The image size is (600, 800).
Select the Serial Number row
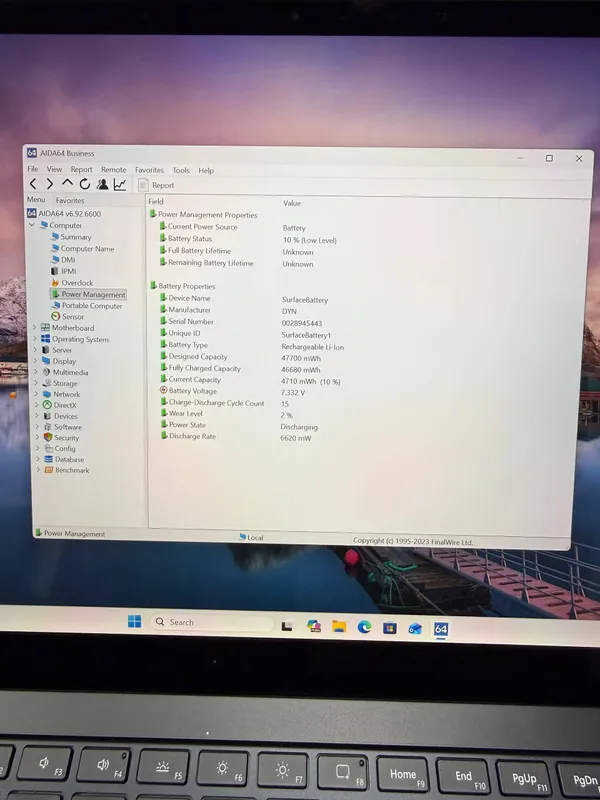(241, 322)
